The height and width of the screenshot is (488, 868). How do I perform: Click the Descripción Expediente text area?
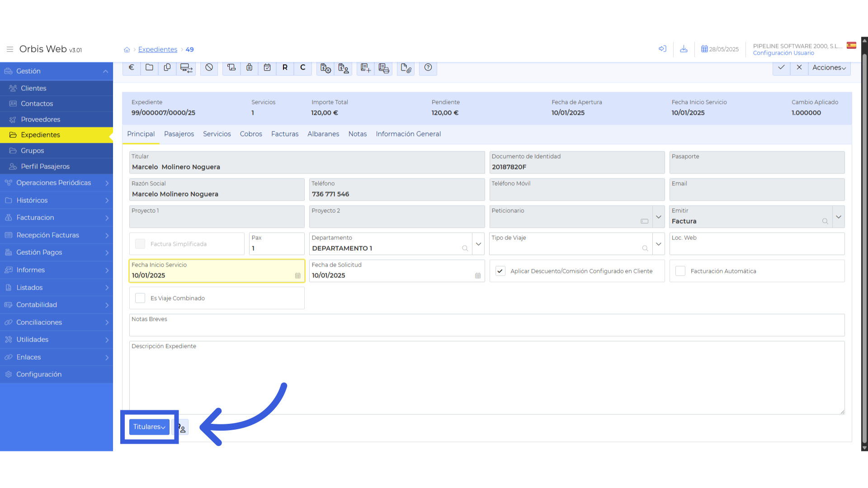pos(487,378)
